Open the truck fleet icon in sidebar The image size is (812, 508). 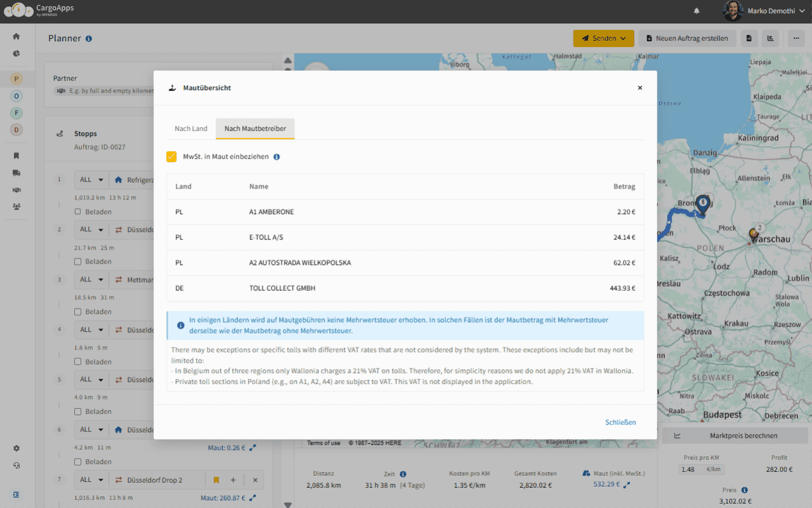click(x=16, y=173)
